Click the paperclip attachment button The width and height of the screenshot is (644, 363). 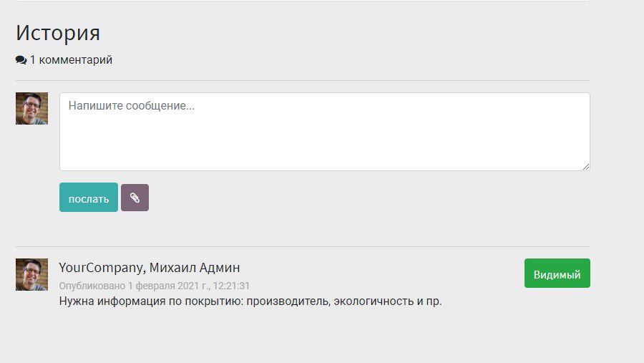point(135,198)
